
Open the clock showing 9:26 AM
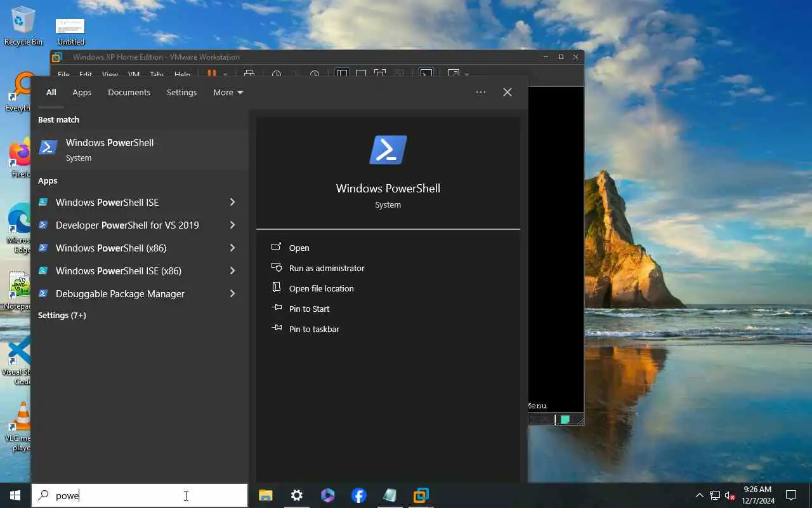tap(758, 495)
